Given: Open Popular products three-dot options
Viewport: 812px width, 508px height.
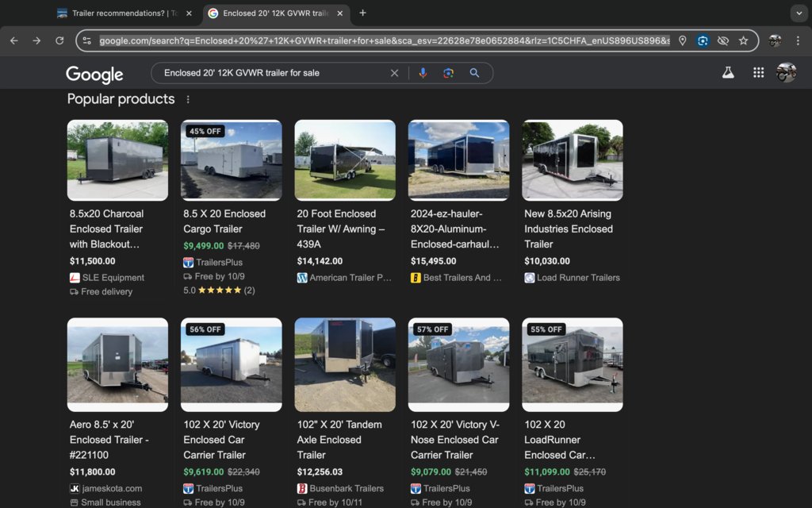Looking at the screenshot, I should point(188,99).
